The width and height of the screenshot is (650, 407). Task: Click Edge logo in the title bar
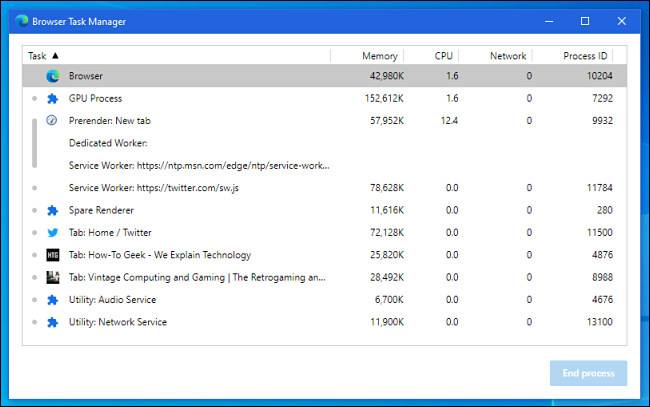coord(22,21)
